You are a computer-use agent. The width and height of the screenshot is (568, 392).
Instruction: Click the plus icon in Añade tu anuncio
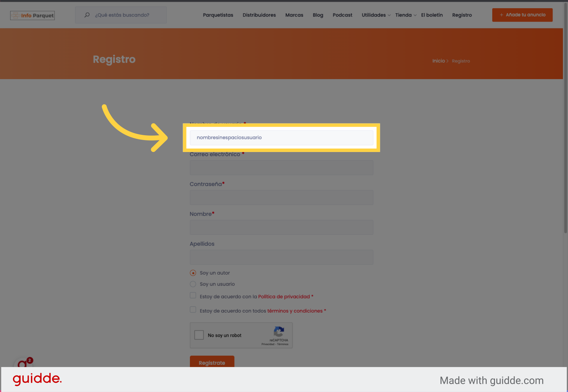coord(501,15)
